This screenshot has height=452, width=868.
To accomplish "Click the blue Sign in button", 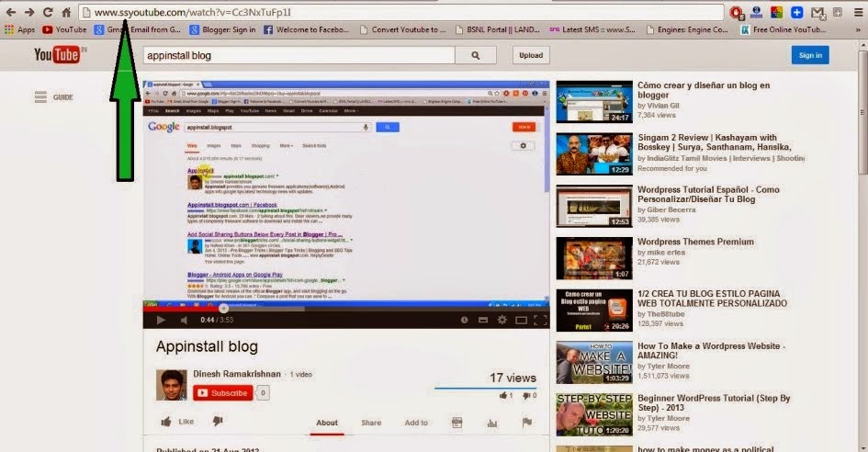I will (809, 55).
